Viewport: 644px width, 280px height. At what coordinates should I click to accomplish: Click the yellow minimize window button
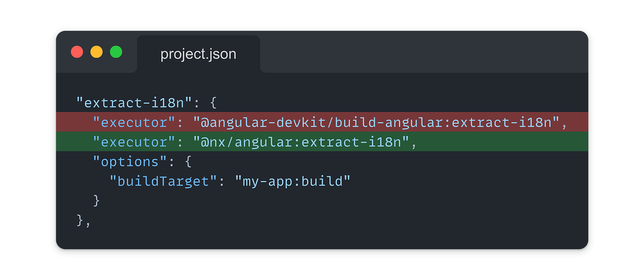97,52
